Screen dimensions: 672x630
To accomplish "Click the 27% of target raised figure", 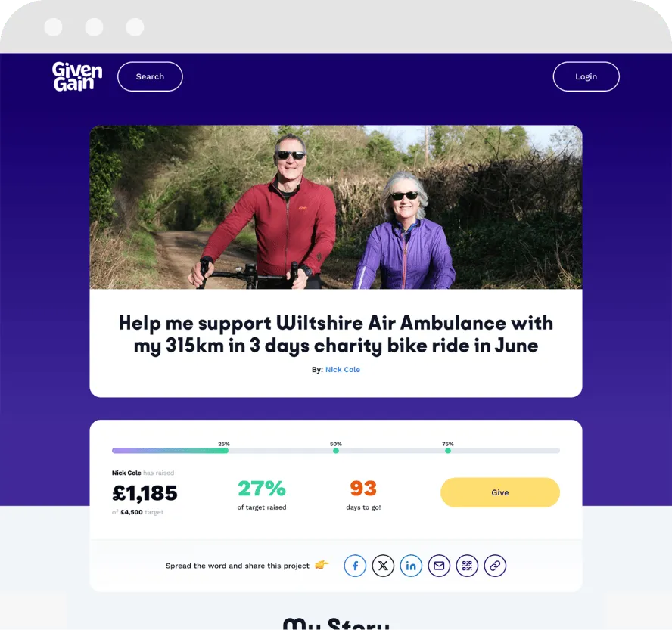I will pos(262,489).
